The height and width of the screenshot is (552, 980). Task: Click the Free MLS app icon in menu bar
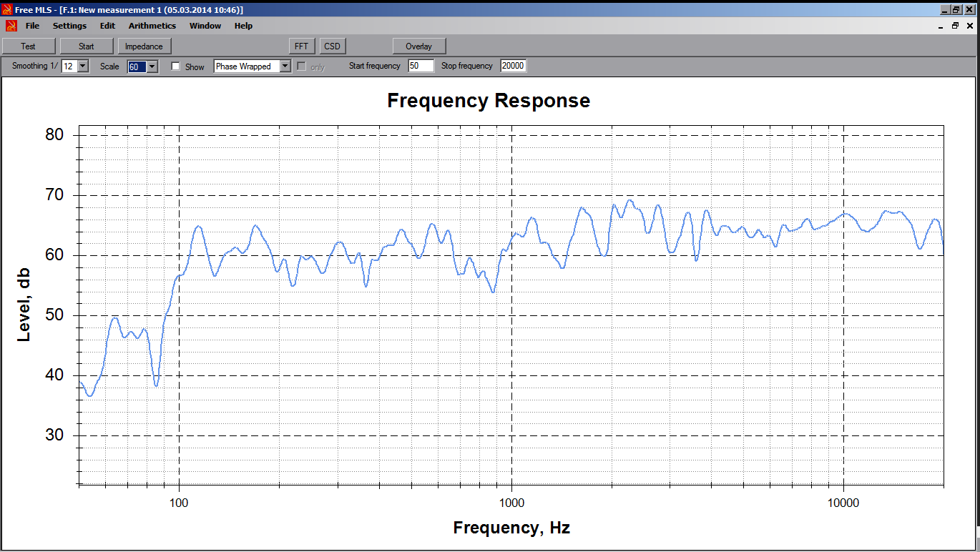coord(11,26)
